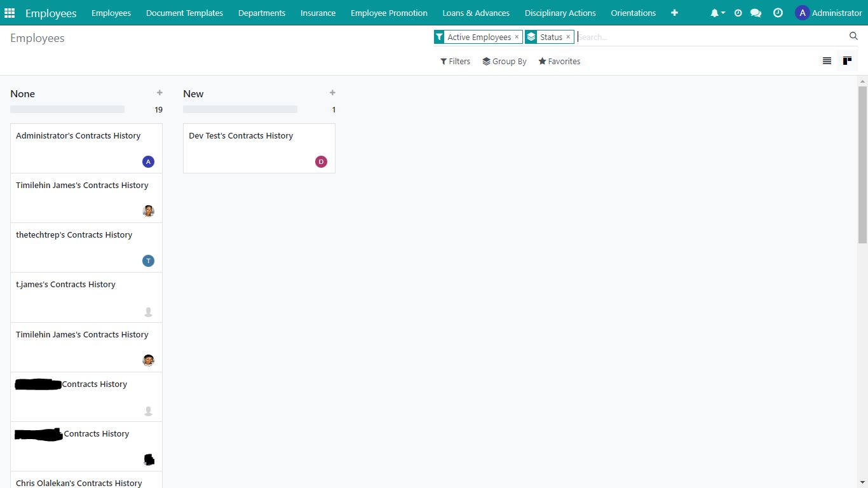This screenshot has height=488, width=868.
Task: Open the Departments menu
Action: [262, 13]
